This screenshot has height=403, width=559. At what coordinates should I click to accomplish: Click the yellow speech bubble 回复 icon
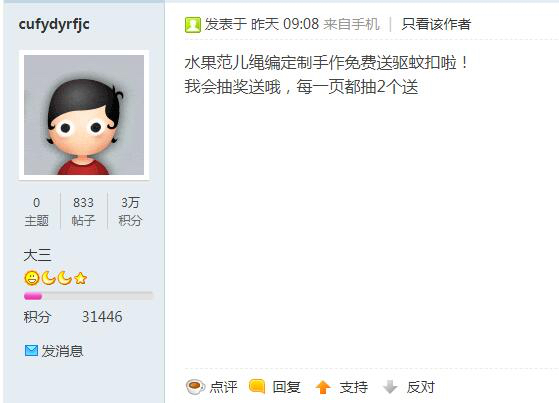tap(257, 386)
